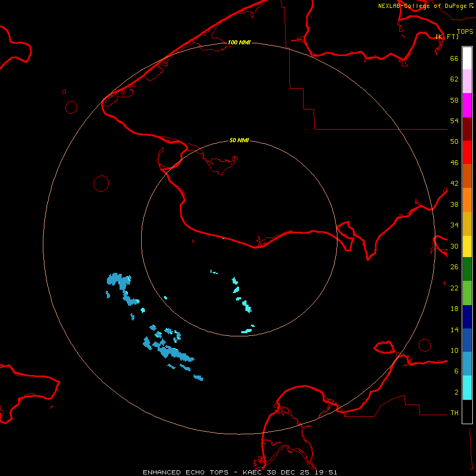Click the dark green 26 kft swatch
Viewport: 476px width, 476px height.
(467, 269)
